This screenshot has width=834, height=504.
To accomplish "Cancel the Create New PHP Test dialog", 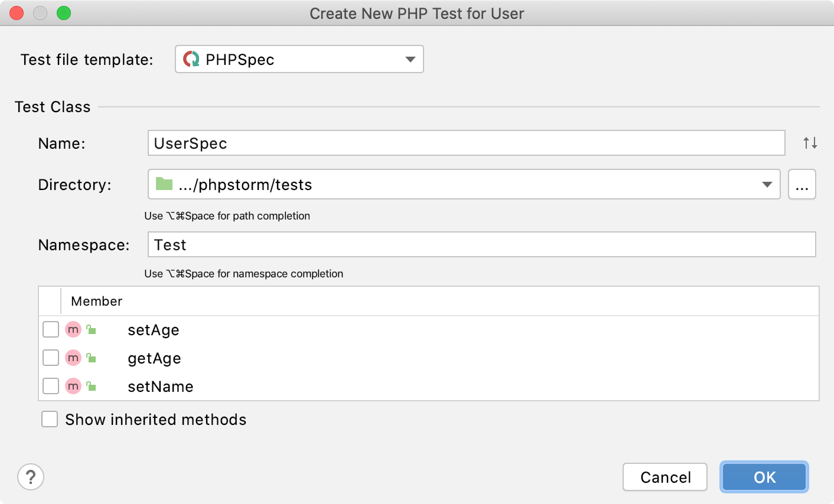I will tap(665, 477).
